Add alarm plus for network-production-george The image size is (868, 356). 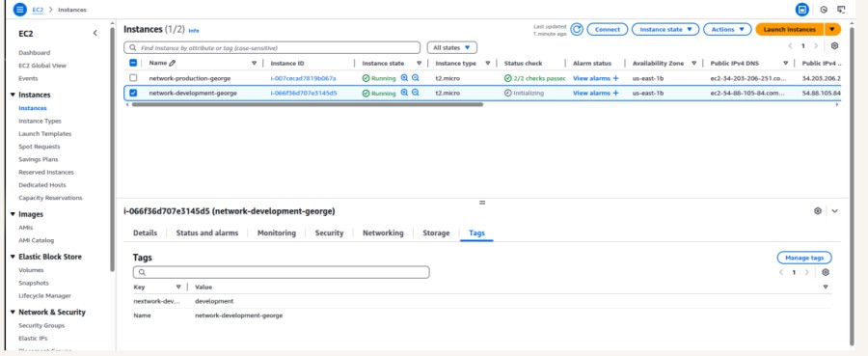(x=615, y=78)
